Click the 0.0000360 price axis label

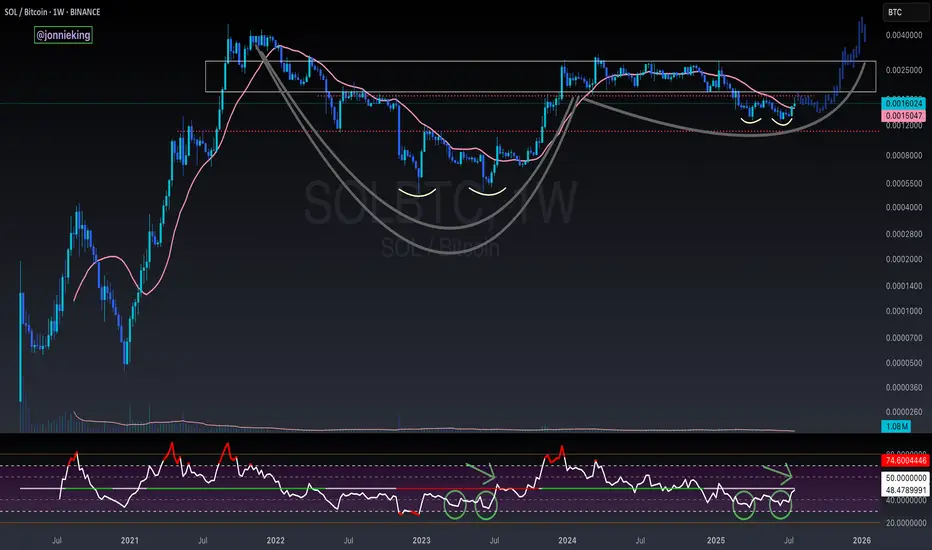tap(903, 387)
